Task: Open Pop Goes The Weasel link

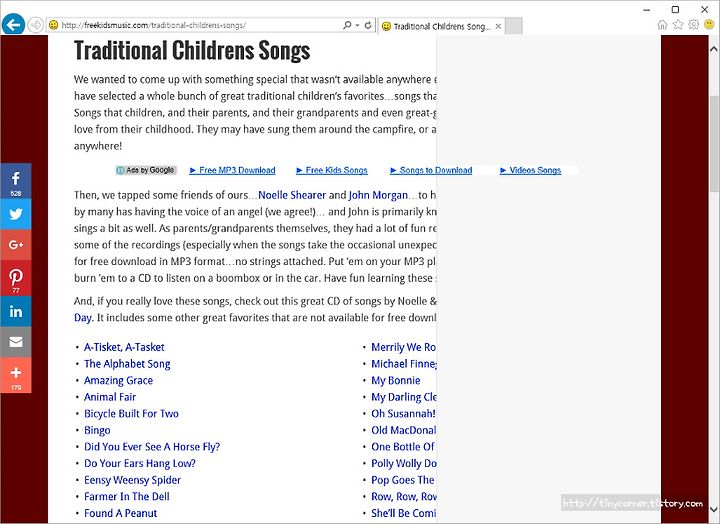Action: pos(403,480)
